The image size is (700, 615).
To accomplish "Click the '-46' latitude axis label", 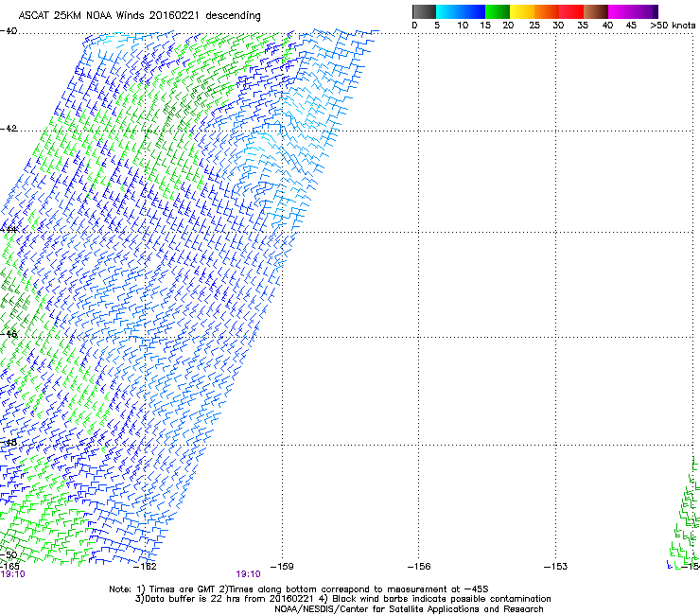I will pyautogui.click(x=9, y=334).
